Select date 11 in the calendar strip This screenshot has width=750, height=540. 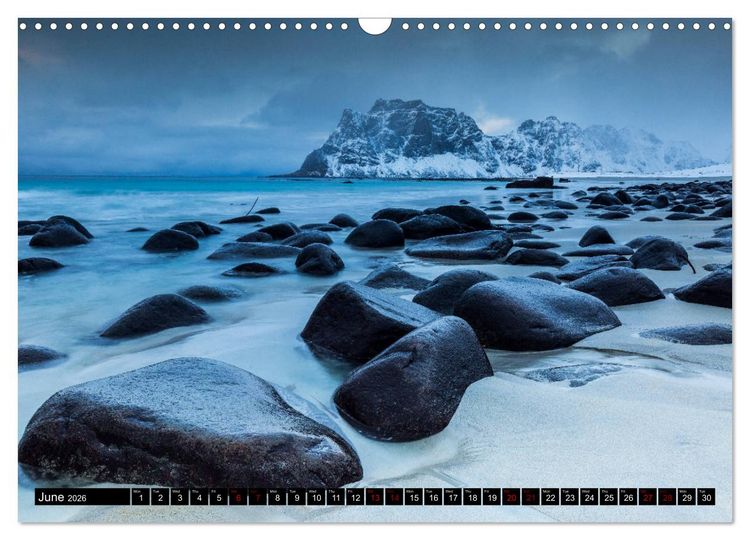pos(336,496)
